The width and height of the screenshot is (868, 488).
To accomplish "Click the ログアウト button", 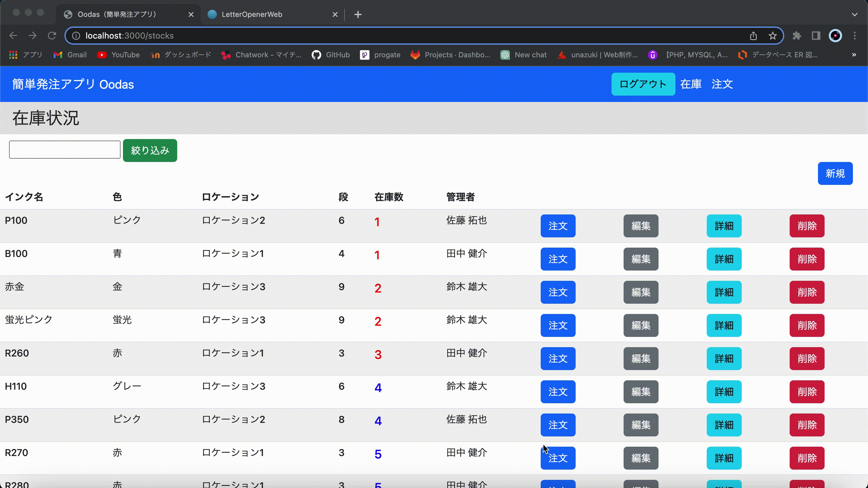I will coord(643,84).
